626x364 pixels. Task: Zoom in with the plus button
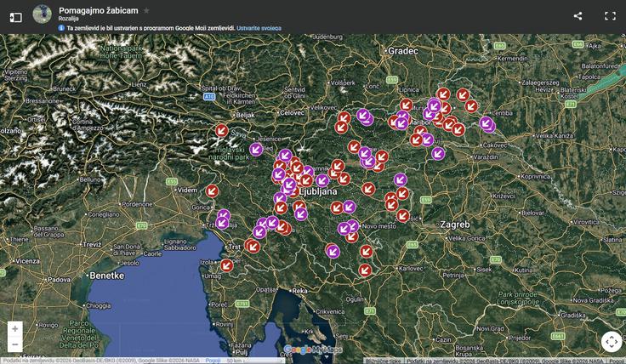coord(14,329)
